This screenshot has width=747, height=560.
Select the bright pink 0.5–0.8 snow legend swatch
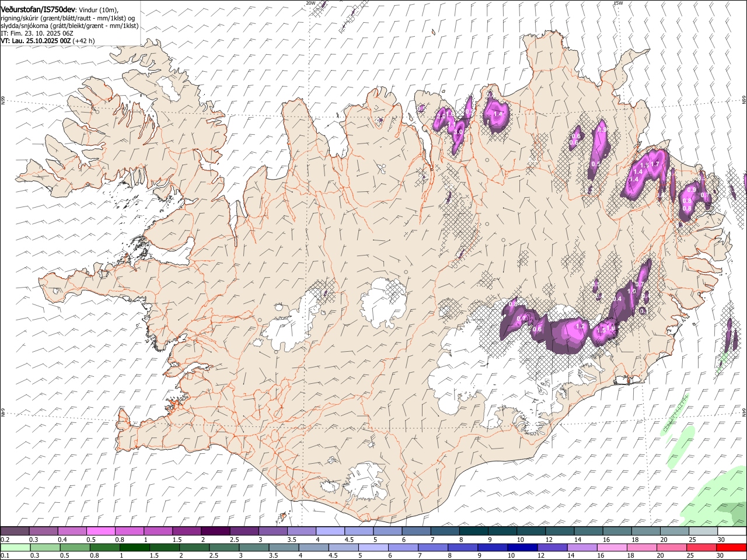click(100, 531)
